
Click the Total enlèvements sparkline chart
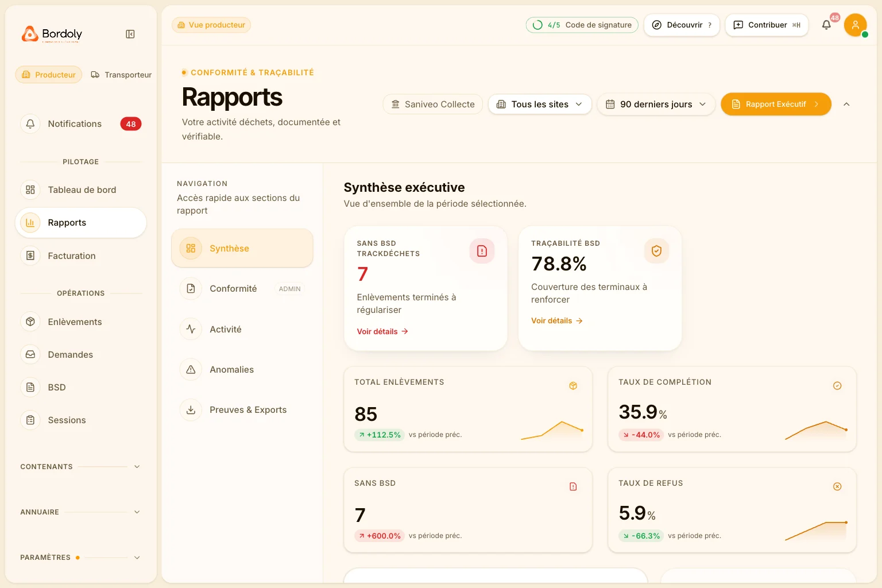click(552, 430)
